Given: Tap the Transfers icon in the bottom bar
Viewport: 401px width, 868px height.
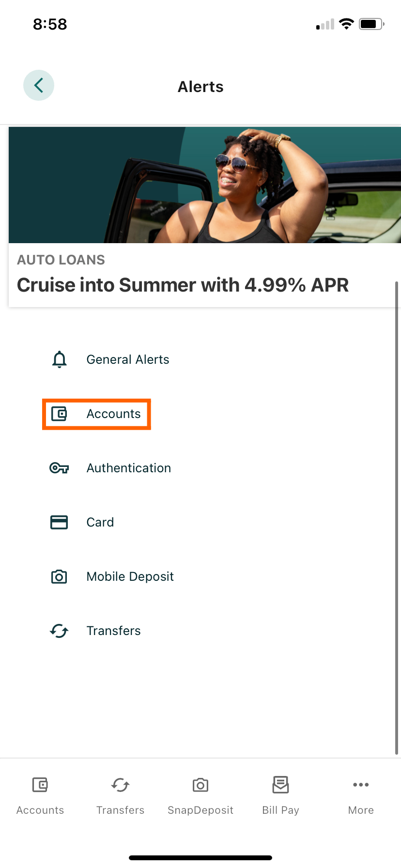Looking at the screenshot, I should tap(120, 793).
